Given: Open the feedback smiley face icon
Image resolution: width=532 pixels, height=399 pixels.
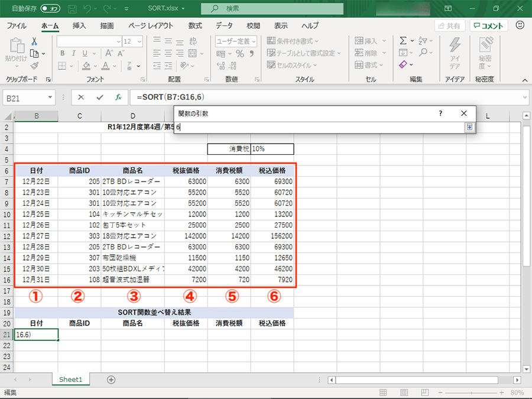Looking at the screenshot, I should click(x=520, y=25).
